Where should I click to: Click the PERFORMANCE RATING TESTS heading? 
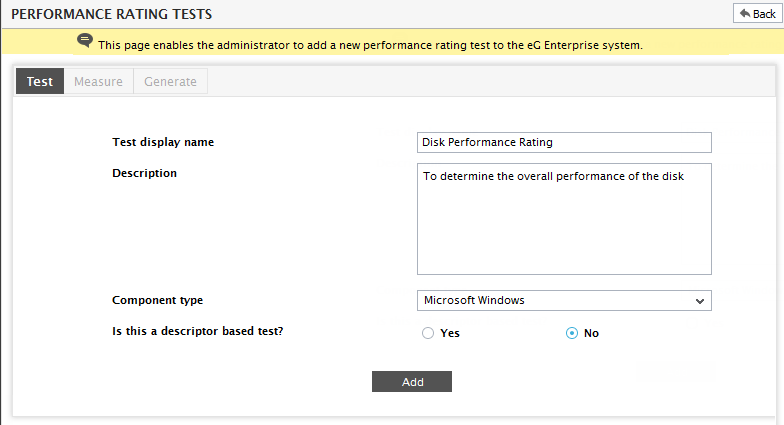pyautogui.click(x=112, y=14)
